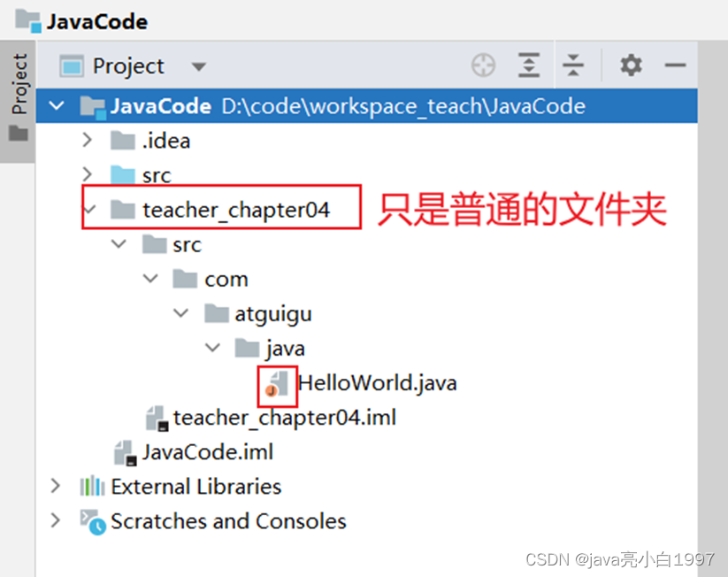
Task: Click the External Libraries bar-chart icon
Action: point(91,487)
